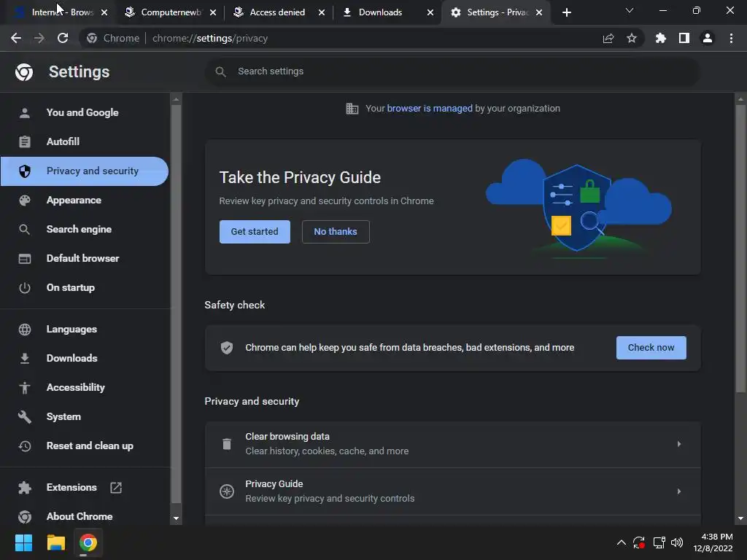Viewport: 747px width, 560px height.
Task: Click the network tray icon
Action: (659, 542)
